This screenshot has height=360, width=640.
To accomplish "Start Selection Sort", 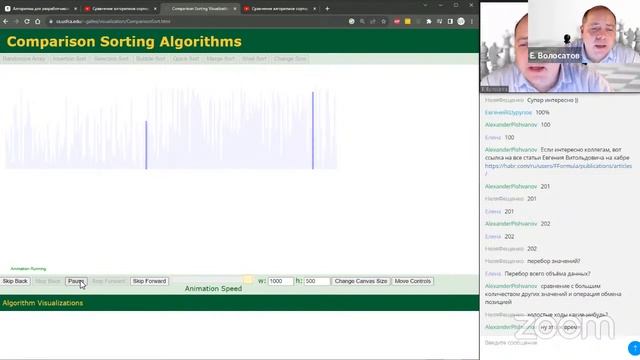I will click(x=111, y=59).
